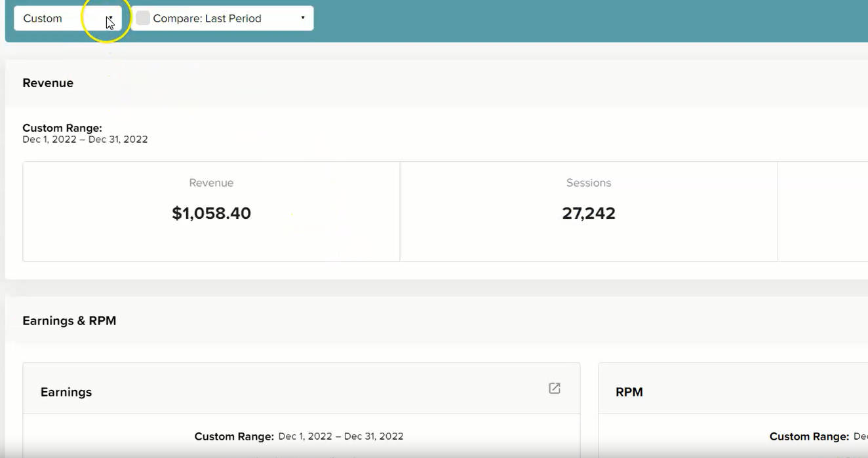Tick the Compare checkbox
The width and height of the screenshot is (868, 458).
point(143,18)
